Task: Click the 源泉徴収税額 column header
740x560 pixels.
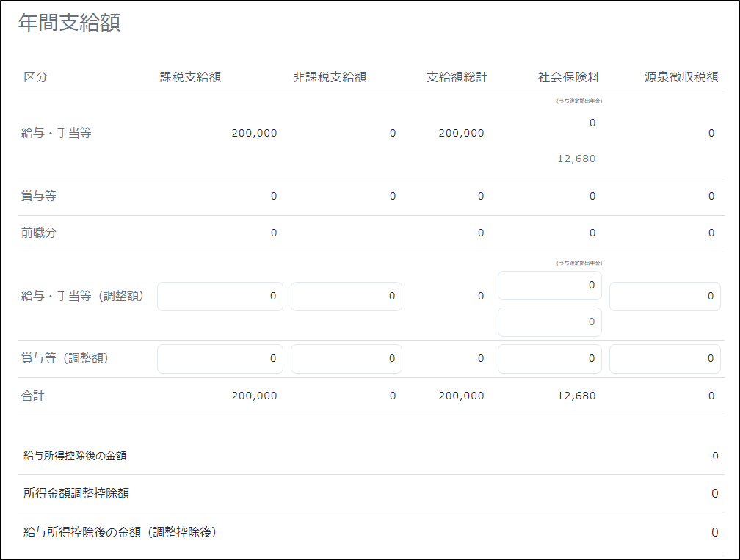Action: [681, 77]
